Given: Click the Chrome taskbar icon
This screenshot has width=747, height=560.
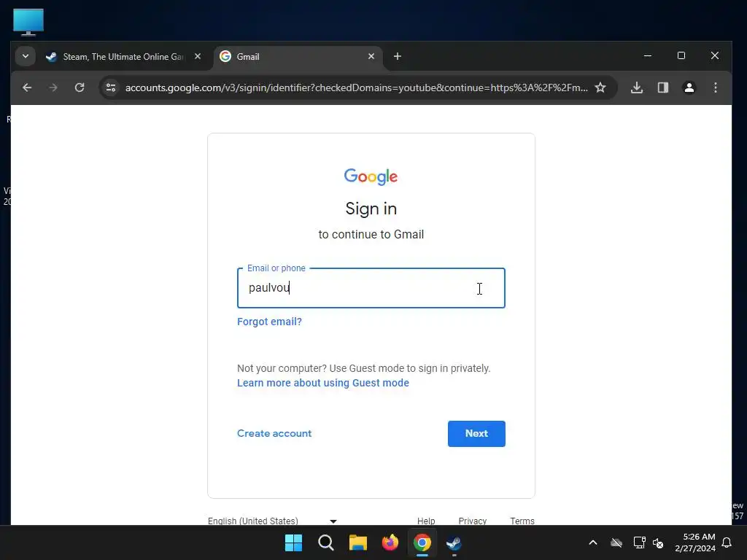Looking at the screenshot, I should [x=422, y=542].
